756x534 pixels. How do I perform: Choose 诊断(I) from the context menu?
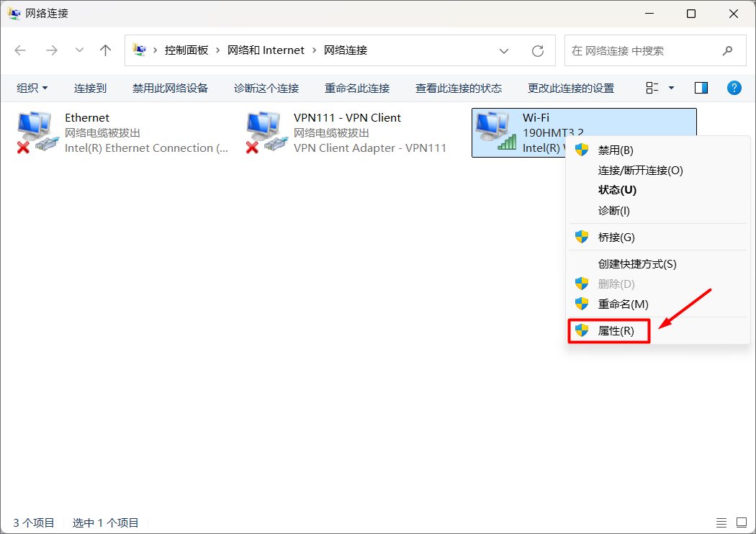657,211
